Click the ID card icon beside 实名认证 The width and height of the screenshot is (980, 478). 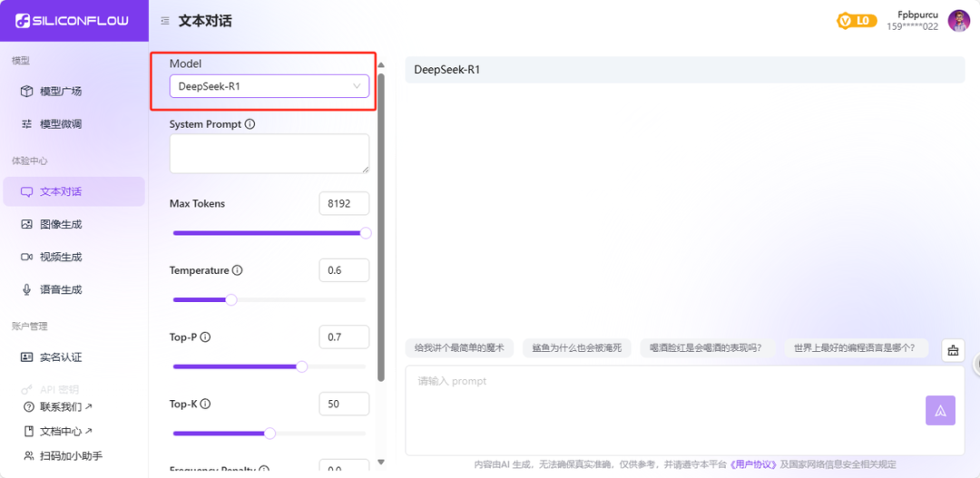point(26,357)
